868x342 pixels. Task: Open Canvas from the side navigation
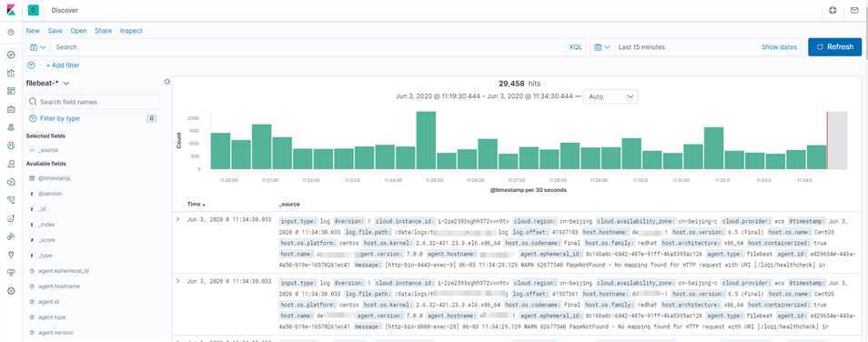click(11, 109)
